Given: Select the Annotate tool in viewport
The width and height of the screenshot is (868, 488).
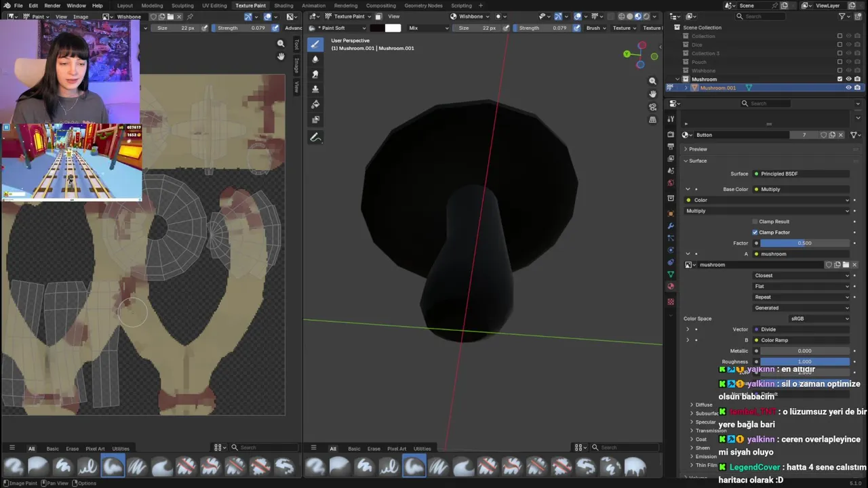Looking at the screenshot, I should tap(315, 138).
